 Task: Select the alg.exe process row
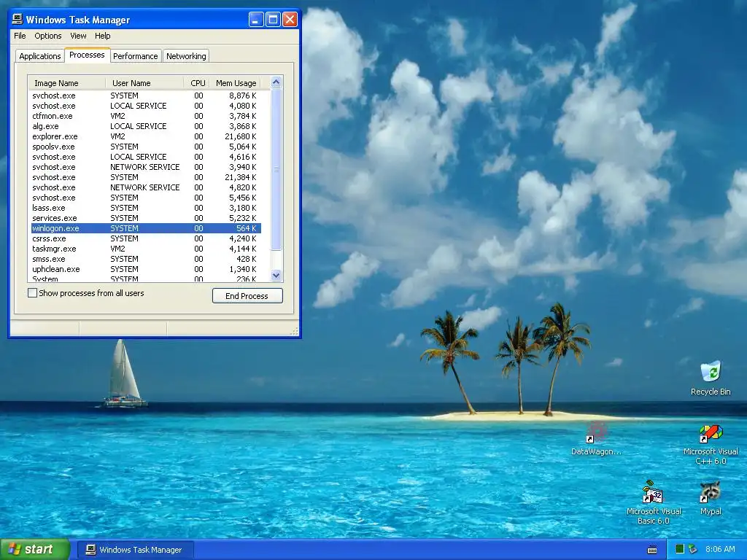pyautogui.click(x=146, y=126)
